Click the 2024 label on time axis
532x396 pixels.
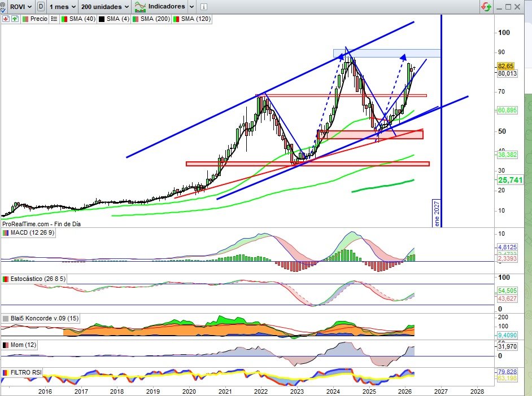[333, 391]
